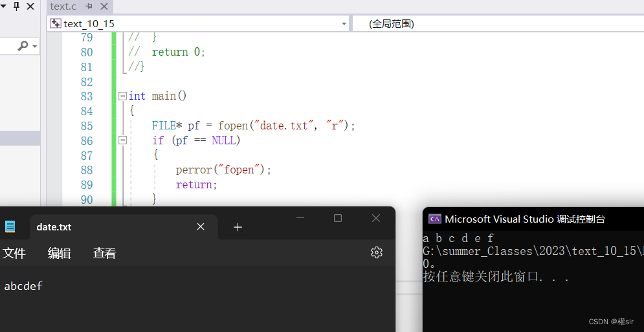Click the return statement on line 89
644x332 pixels.
pos(196,185)
